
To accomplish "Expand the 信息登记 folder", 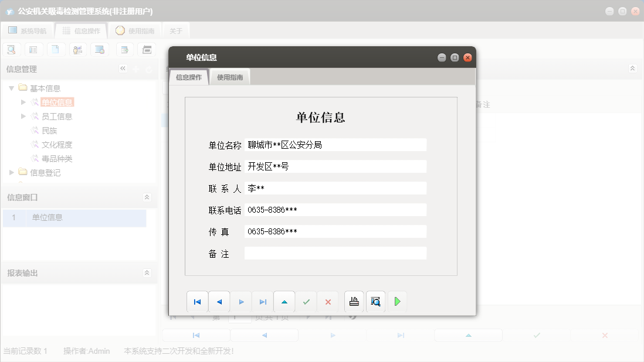I will [x=10, y=172].
